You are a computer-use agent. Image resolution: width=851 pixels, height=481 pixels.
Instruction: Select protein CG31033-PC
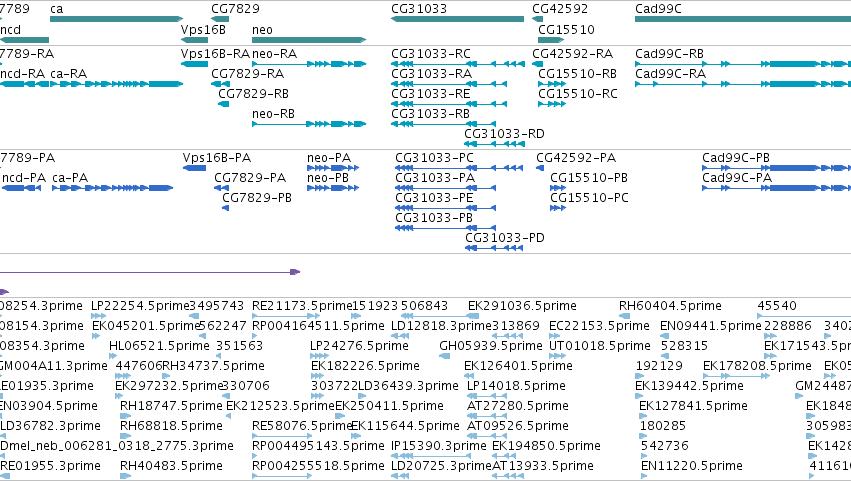pyautogui.click(x=459, y=168)
